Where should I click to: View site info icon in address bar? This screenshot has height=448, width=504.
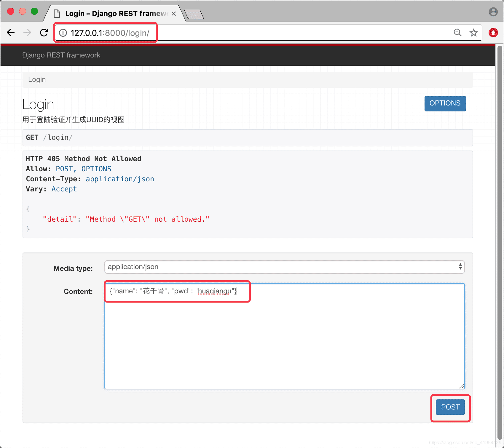coord(63,33)
